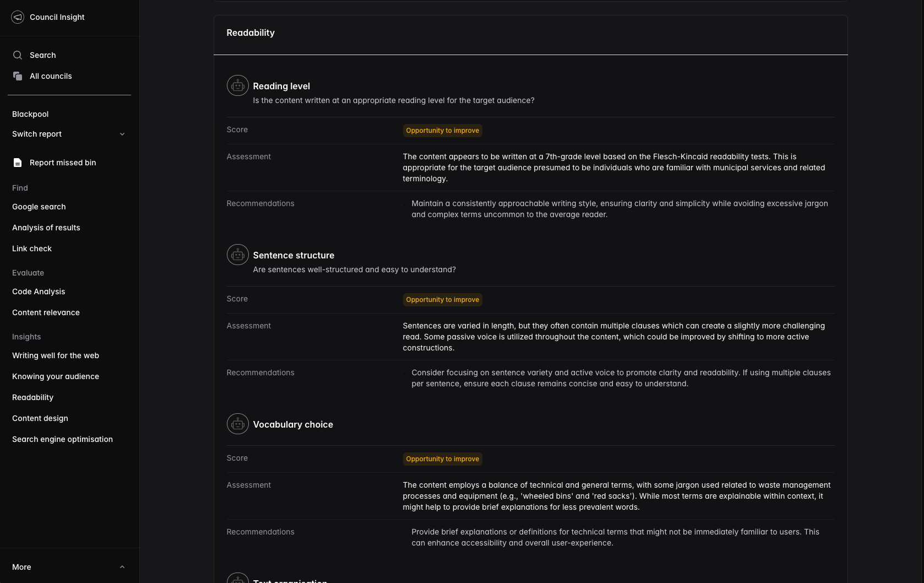Click the robot icon beside Sentence structure
924x583 pixels.
pos(237,255)
